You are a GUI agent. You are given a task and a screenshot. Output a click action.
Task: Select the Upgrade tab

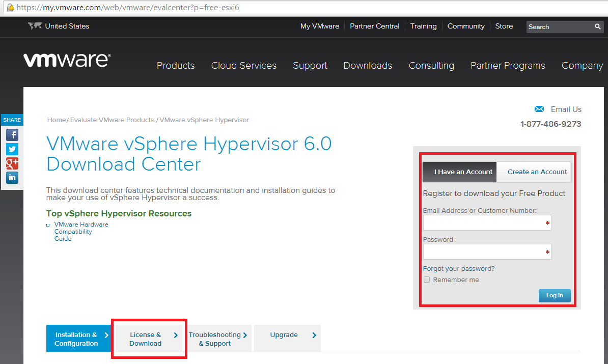[x=287, y=339]
